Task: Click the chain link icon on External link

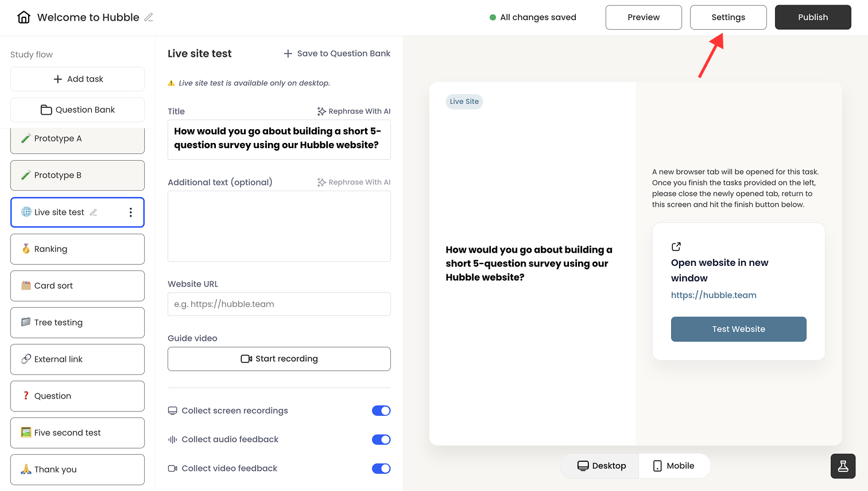Action: pos(26,359)
